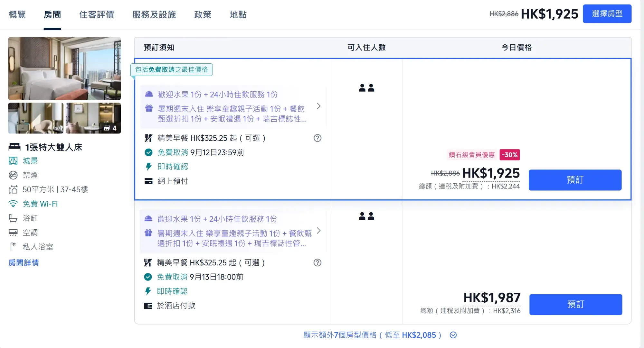This screenshot has height=348, width=644.
Task: Book the HK$1,925 rate
Action: coord(575,180)
